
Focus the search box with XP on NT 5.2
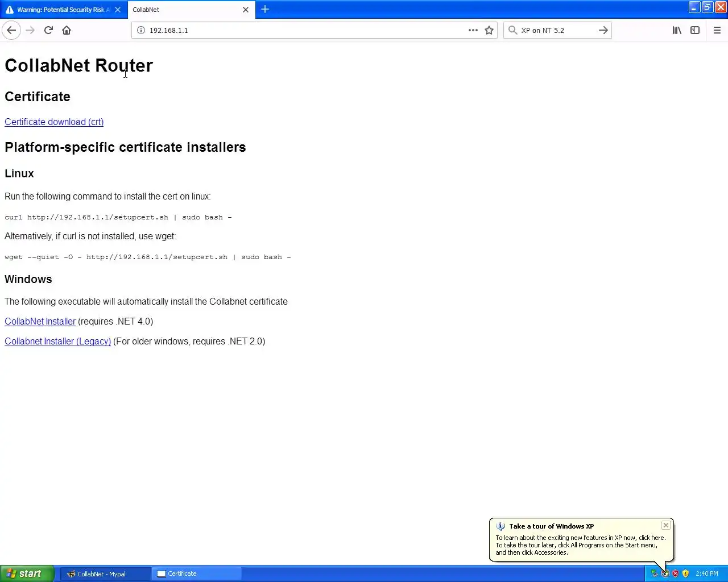557,30
